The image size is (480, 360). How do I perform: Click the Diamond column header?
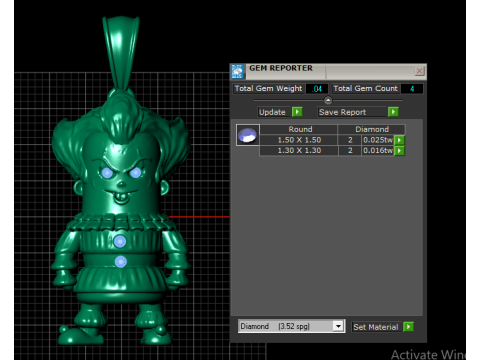click(372, 129)
